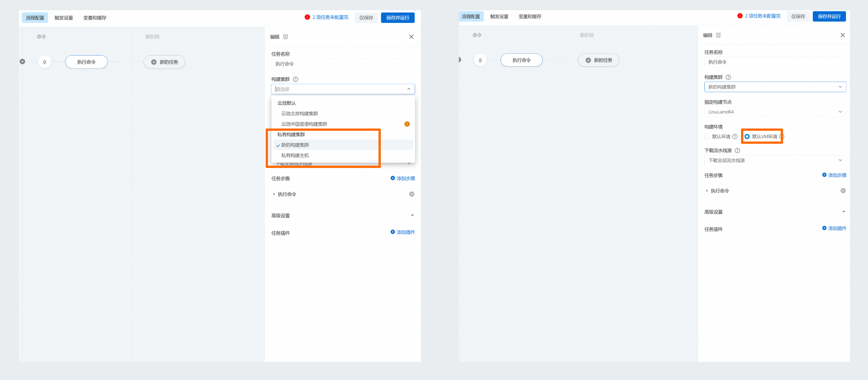
Task: Remove 执行命令 step via minus icon, right panel
Action: 843,191
